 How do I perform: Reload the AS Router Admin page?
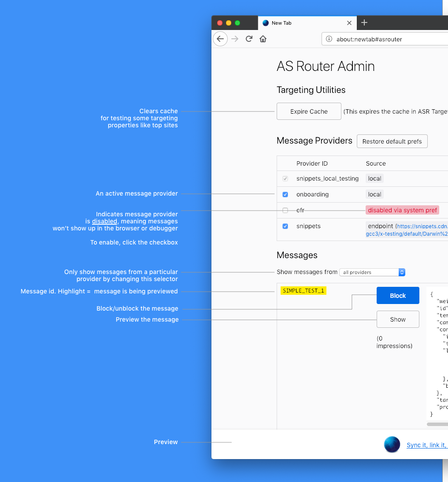[249, 39]
